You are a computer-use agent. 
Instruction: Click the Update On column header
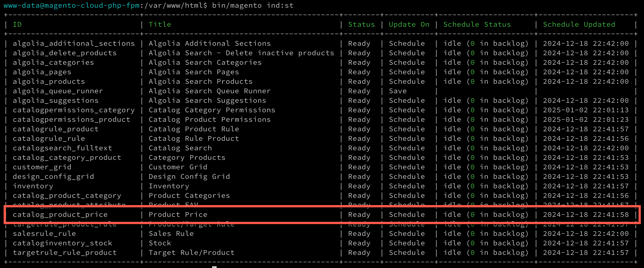[409, 24]
